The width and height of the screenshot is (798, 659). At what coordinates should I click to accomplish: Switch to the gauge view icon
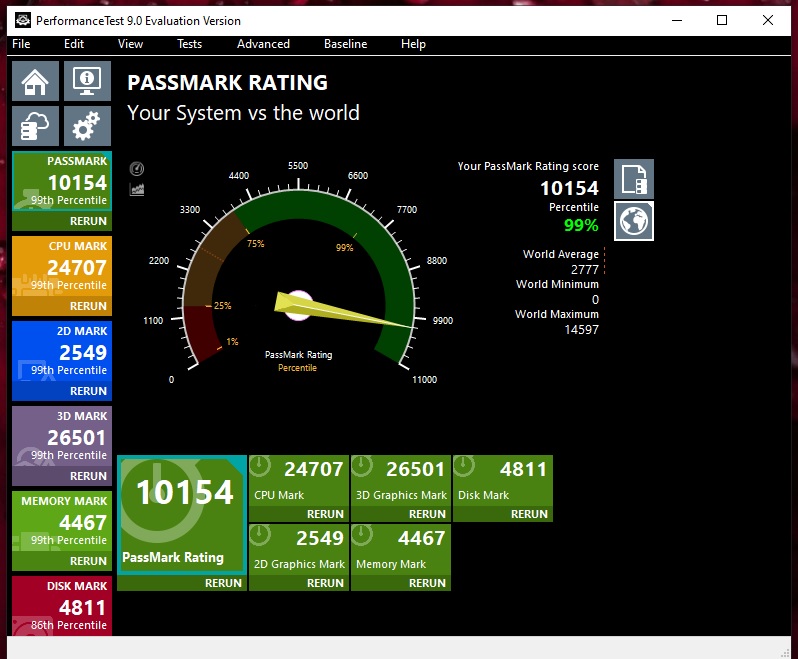(136, 168)
